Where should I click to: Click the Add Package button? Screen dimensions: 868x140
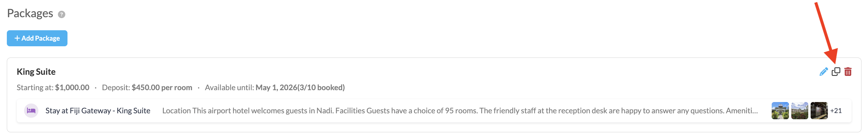pos(37,38)
